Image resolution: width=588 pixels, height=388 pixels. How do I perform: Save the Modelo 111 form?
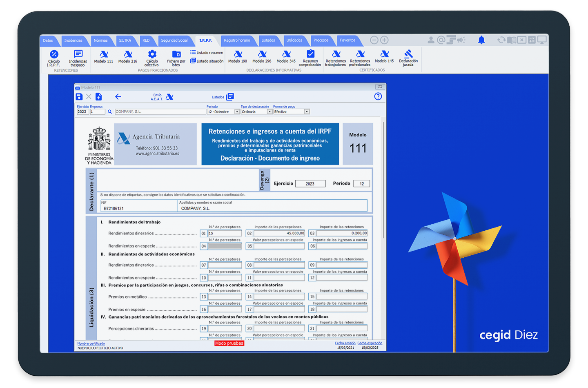point(79,97)
